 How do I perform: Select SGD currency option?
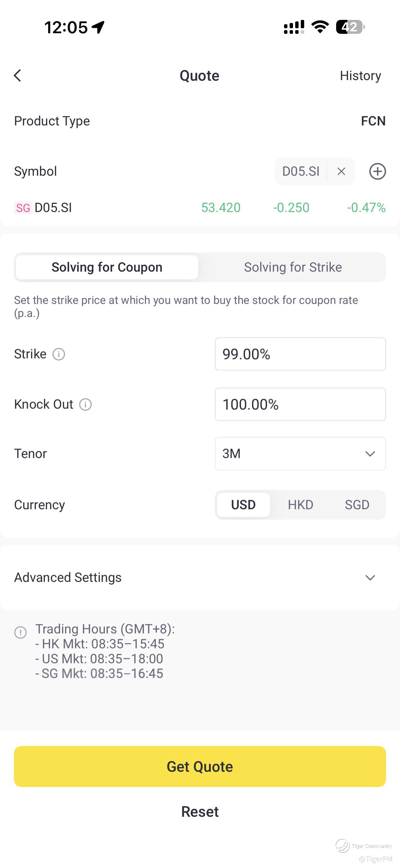point(357,505)
